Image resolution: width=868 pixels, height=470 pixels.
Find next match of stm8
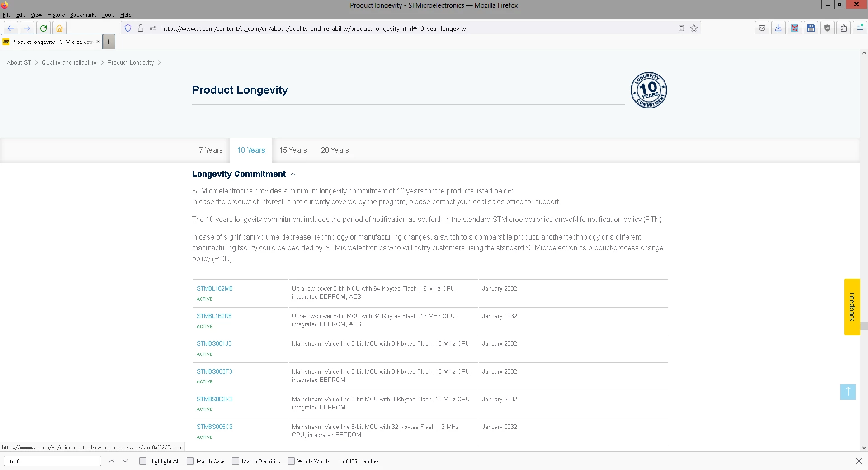tap(125, 461)
